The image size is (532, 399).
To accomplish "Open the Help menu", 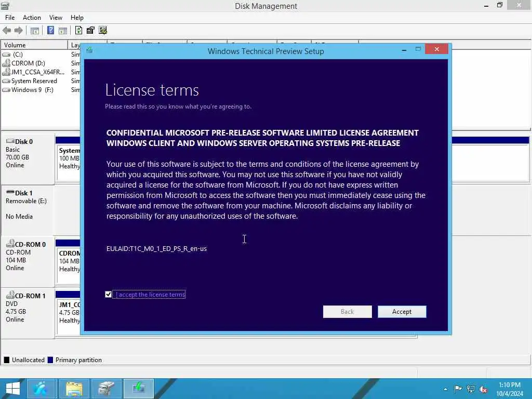I will tap(77, 18).
